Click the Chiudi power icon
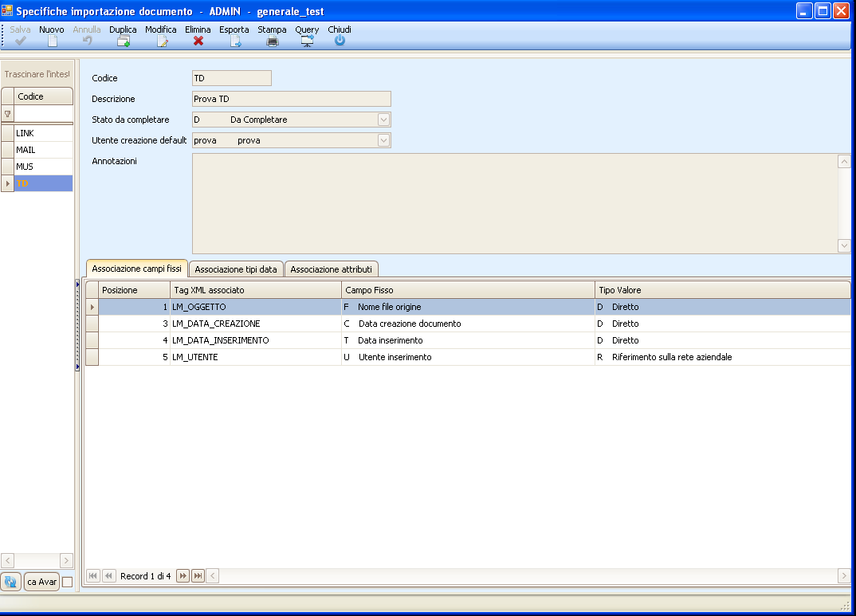The width and height of the screenshot is (856, 616). click(x=340, y=41)
